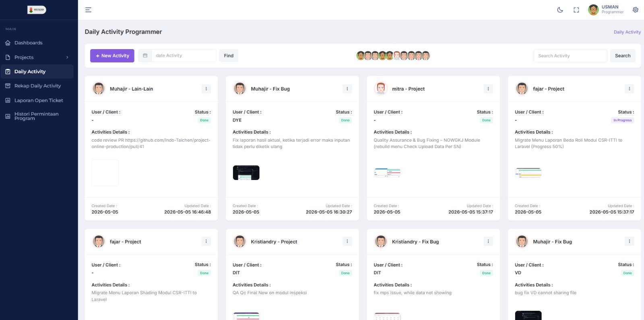
Task: Open blank attachment thumbnail on Lain-Lain card
Action: coord(105,173)
